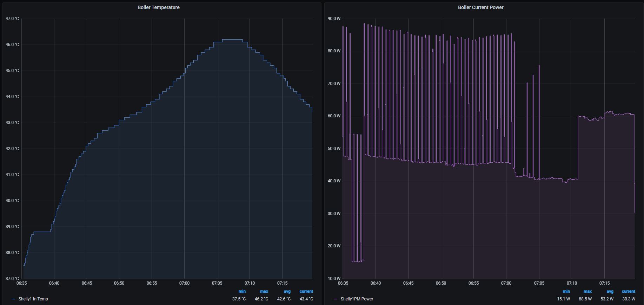
Task: Sort power legend by min column
Action: 566,291
